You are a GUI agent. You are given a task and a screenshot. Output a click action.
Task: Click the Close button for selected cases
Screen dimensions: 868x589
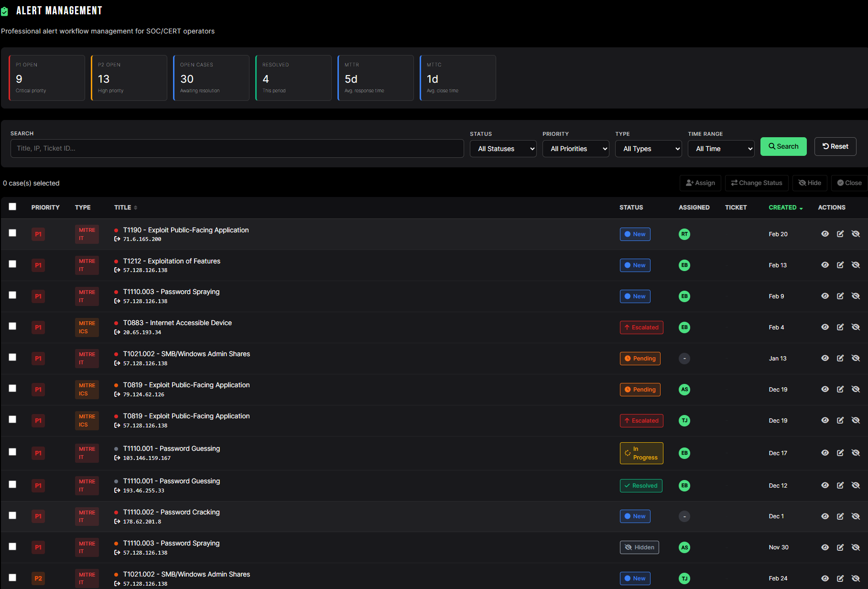click(x=849, y=183)
